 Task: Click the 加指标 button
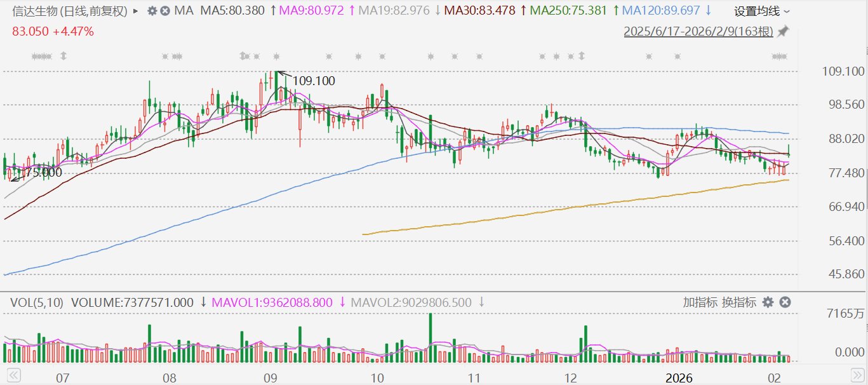pyautogui.click(x=700, y=302)
